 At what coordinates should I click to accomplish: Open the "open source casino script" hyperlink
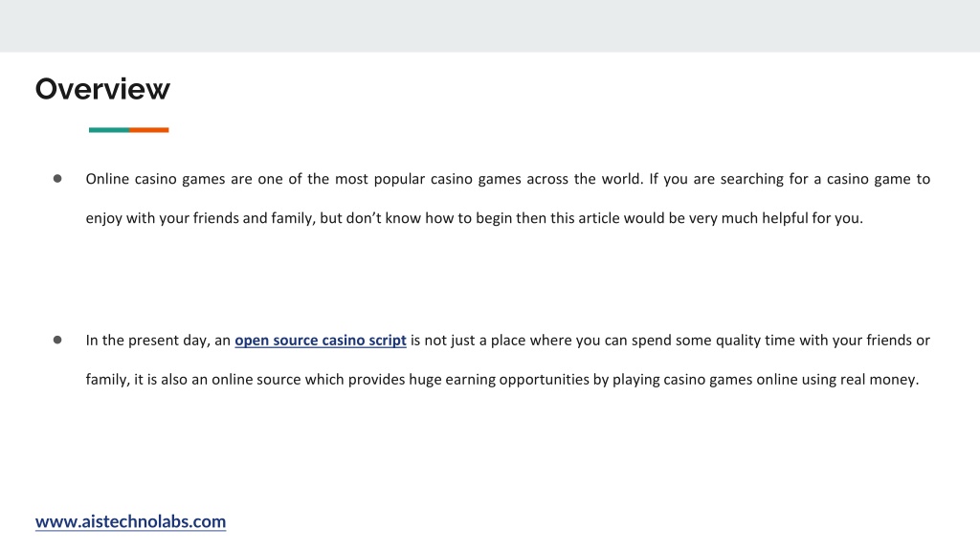pos(321,341)
